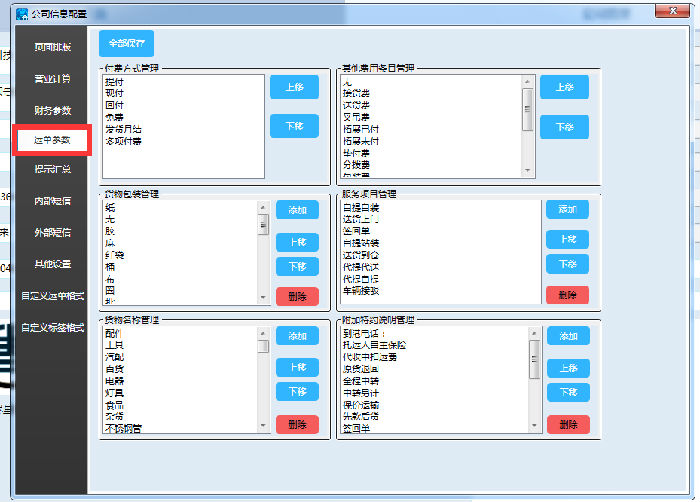Switch to the 内部短信 section
700x502 pixels.
(52, 201)
